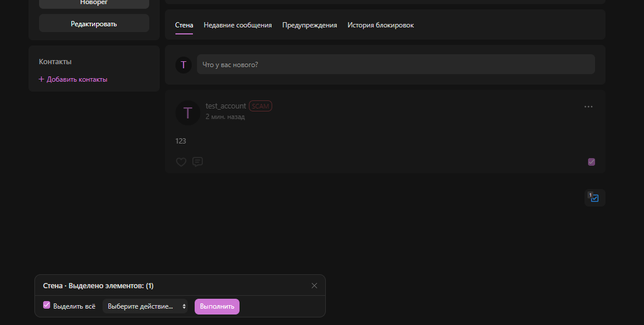This screenshot has height=325, width=644.
Task: Close the selection action bar
Action: [x=314, y=285]
